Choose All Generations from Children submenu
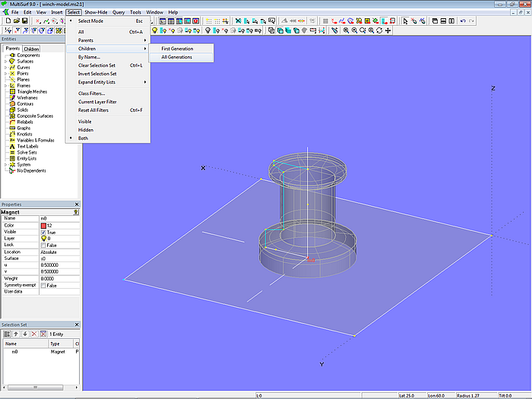Screen dimensions: 532x399 coord(176,57)
